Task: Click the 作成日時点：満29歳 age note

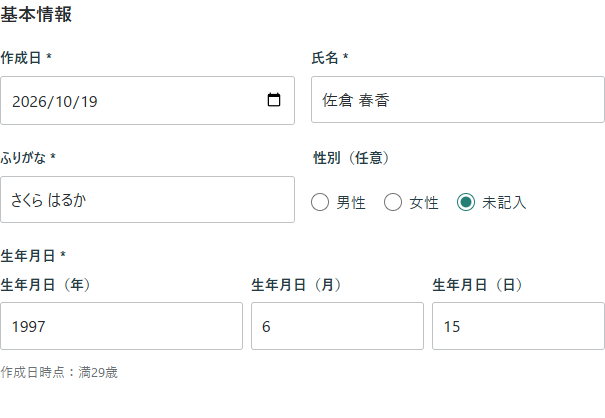Action: 59,372
